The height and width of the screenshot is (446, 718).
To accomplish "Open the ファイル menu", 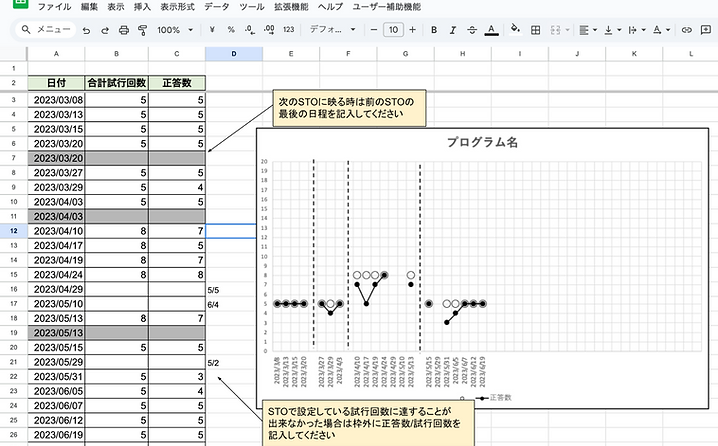I will tap(54, 6).
